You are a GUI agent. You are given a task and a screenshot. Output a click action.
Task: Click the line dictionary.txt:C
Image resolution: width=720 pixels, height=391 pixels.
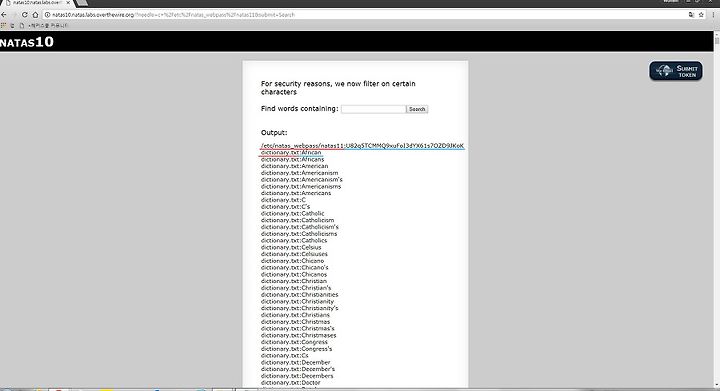[x=283, y=200]
